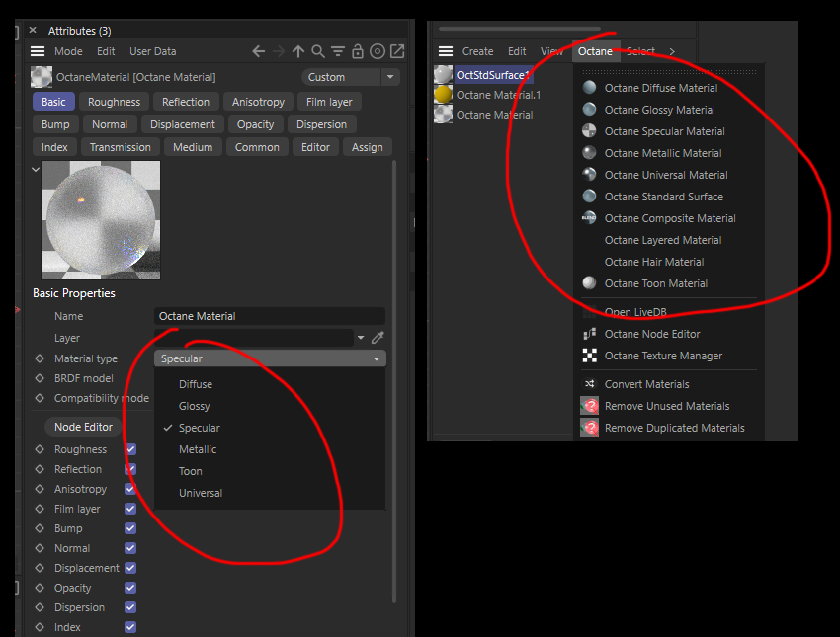
Task: Click Convert Materials shuffle icon
Action: (x=589, y=384)
